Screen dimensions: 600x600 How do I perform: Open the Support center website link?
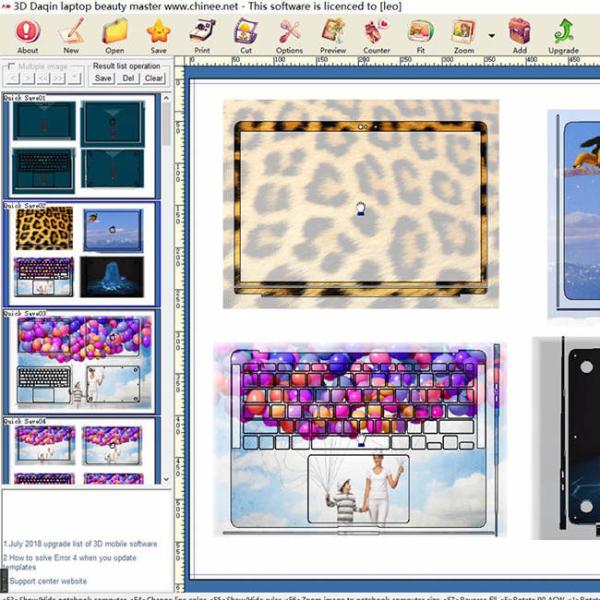[47, 581]
